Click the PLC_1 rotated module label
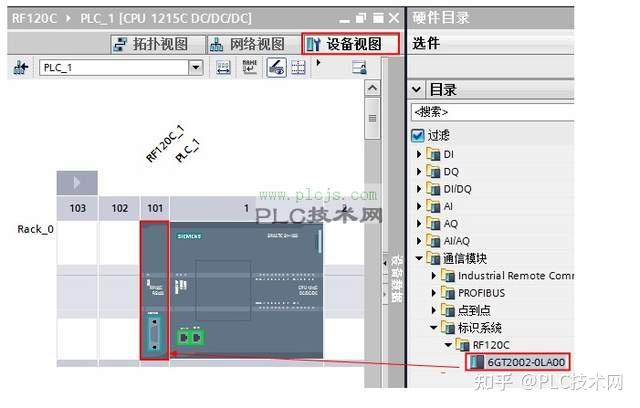The image size is (640, 408). (188, 151)
